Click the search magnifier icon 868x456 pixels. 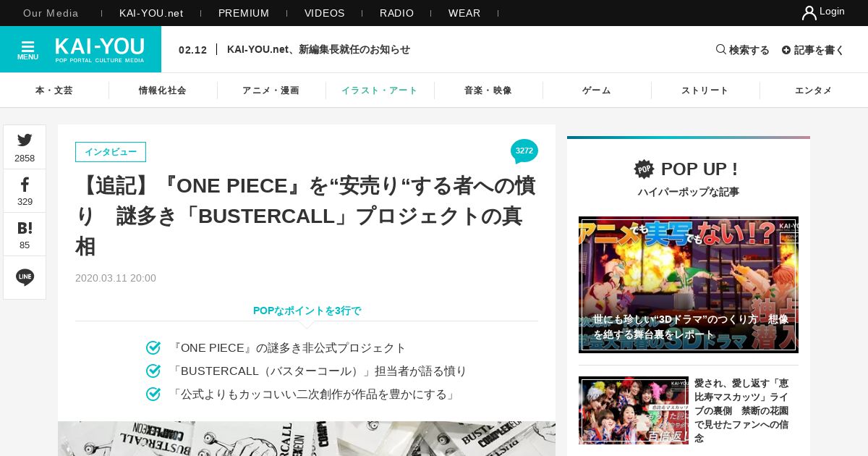tap(720, 49)
